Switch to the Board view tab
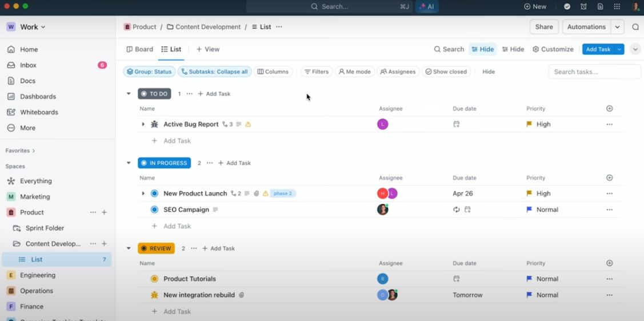Image resolution: width=644 pixels, height=321 pixels. 139,49
